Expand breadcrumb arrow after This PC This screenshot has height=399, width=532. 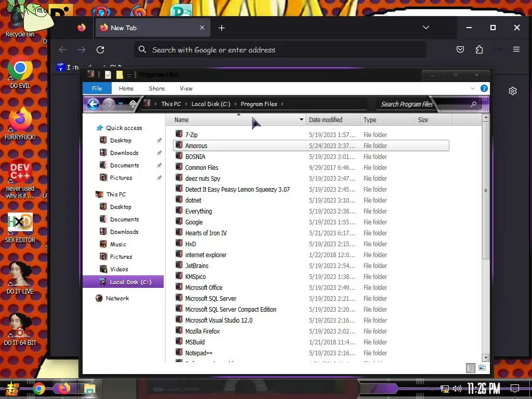186,104
